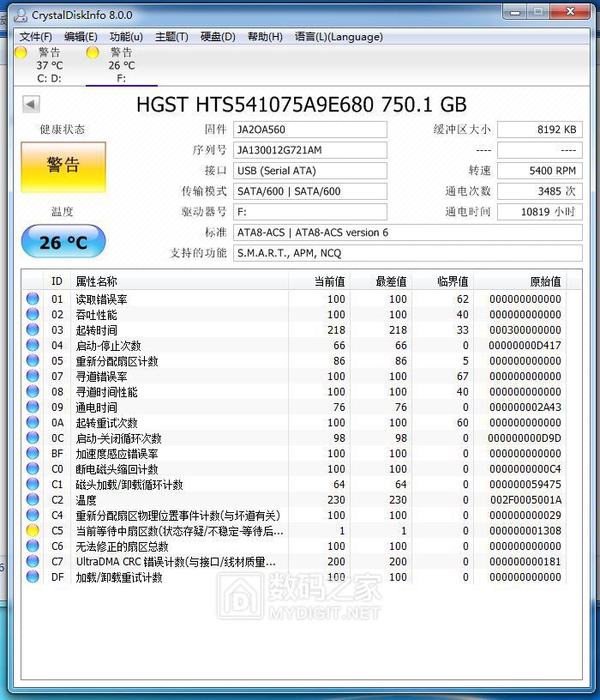Screen dimensions: 600x700
Task: Open the 功能(u) menu
Action: (x=126, y=37)
